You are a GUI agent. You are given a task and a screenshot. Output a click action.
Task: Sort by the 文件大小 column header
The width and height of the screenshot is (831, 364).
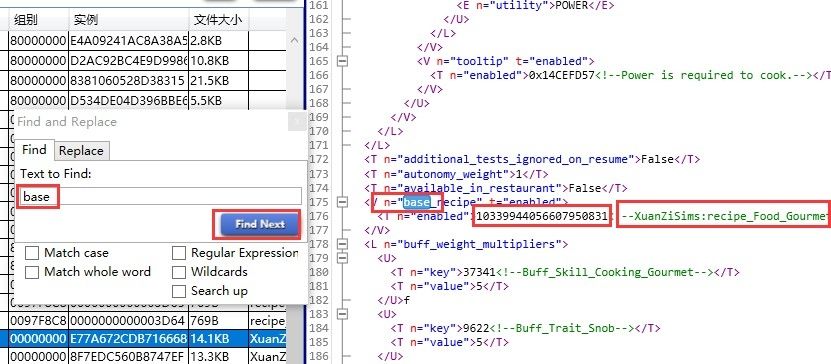[x=218, y=20]
